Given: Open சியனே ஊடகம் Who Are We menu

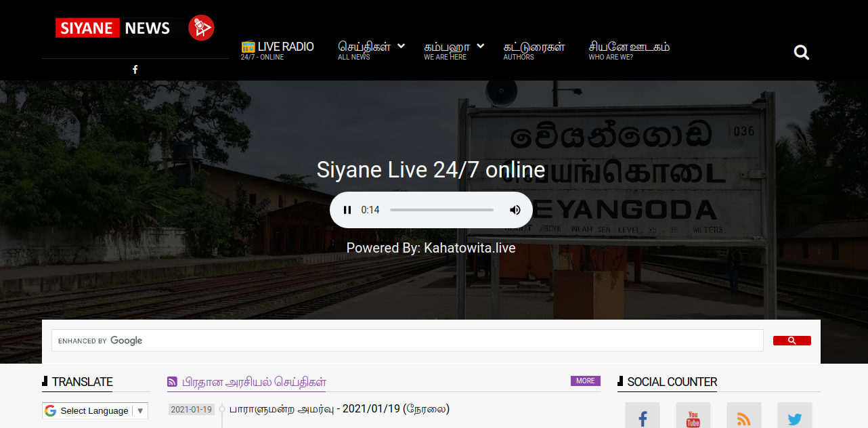Looking at the screenshot, I should (630, 51).
